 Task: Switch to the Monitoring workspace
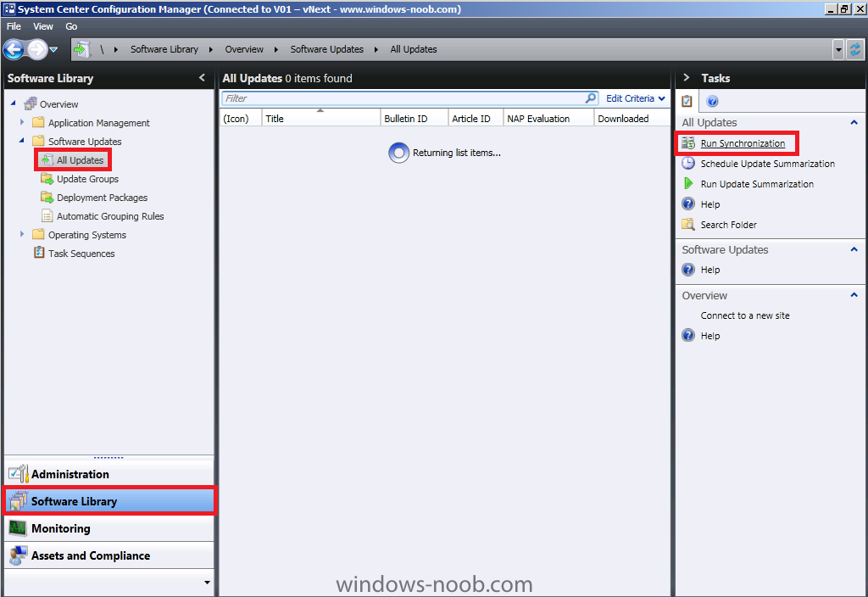coord(109,528)
